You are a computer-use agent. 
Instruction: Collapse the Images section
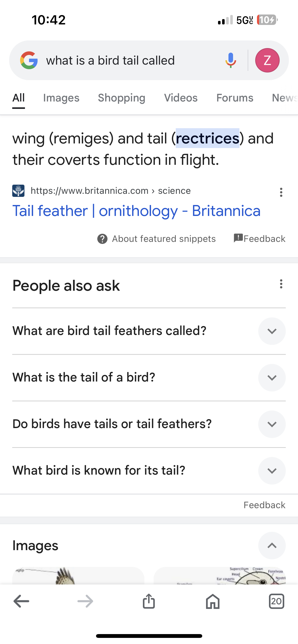(x=272, y=545)
